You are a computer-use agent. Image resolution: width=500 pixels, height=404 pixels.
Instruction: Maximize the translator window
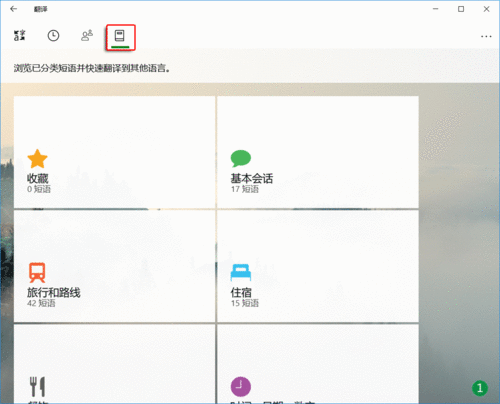tap(461, 9)
